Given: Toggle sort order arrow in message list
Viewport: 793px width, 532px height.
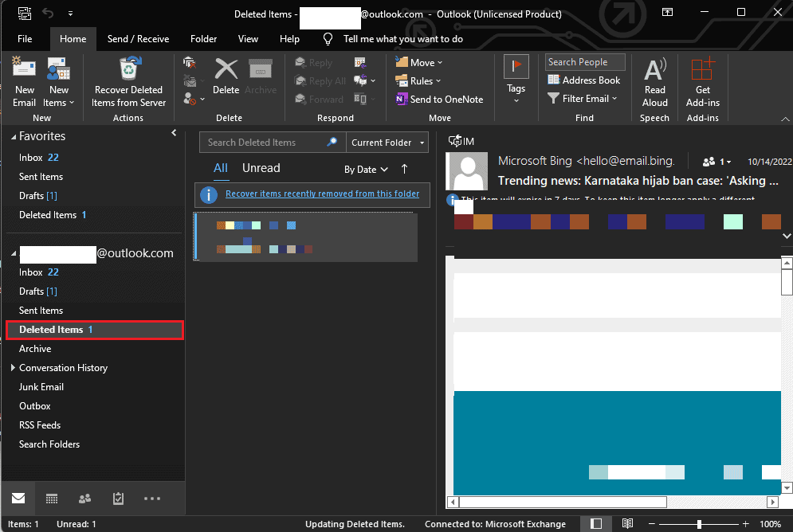Looking at the screenshot, I should point(404,169).
